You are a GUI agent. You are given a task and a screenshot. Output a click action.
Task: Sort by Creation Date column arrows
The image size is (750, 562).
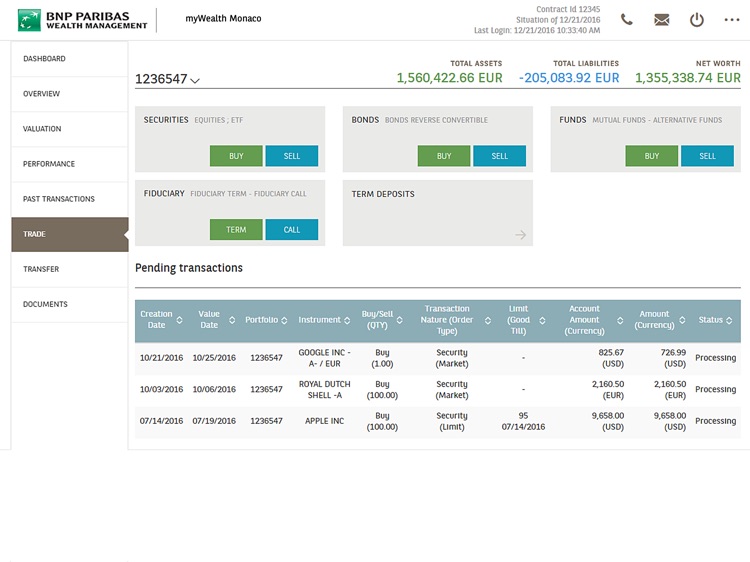pos(179,320)
